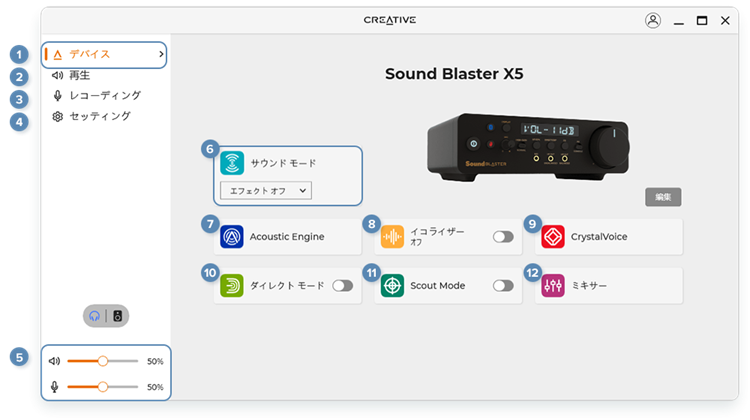Open the エフェクトオフ sound mode dropdown
The height and width of the screenshot is (420, 750).
[266, 190]
